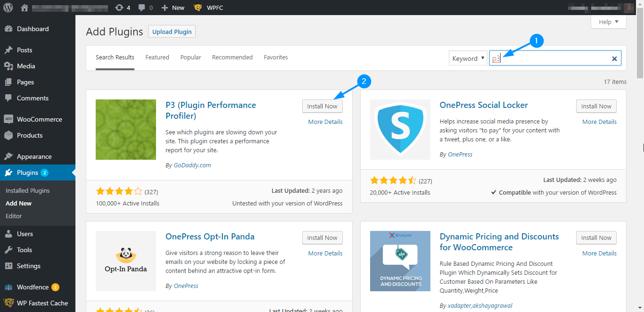This screenshot has width=644, height=312.
Task: Install Dynamic Pricing and Discounts plugin now
Action: pos(596,238)
